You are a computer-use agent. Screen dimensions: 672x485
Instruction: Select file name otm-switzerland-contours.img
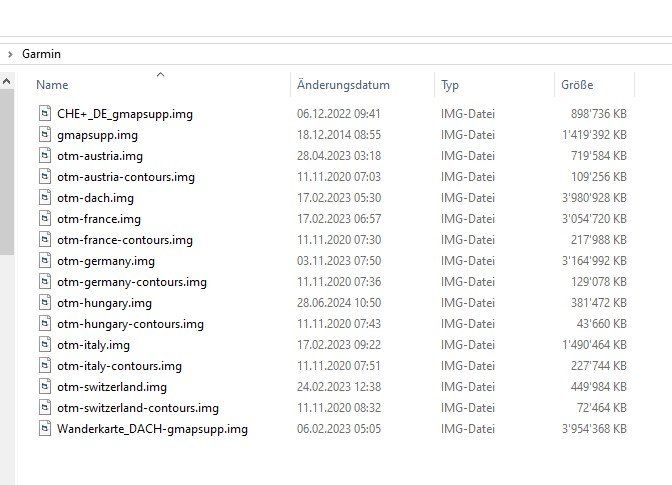[138, 408]
